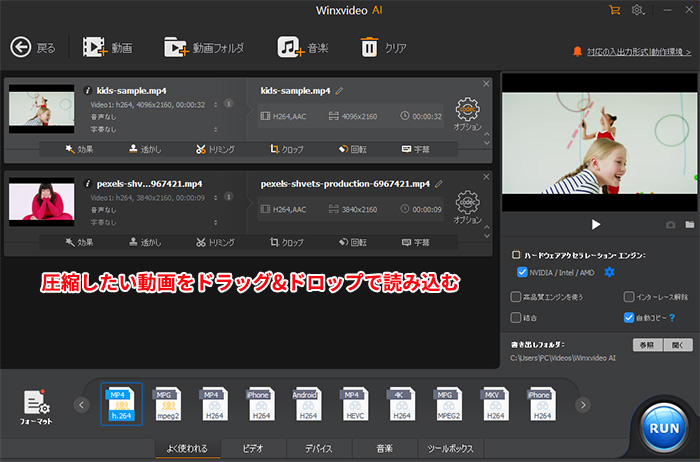Take a snapshot with the camera icon
The image size is (700, 462).
click(x=671, y=225)
